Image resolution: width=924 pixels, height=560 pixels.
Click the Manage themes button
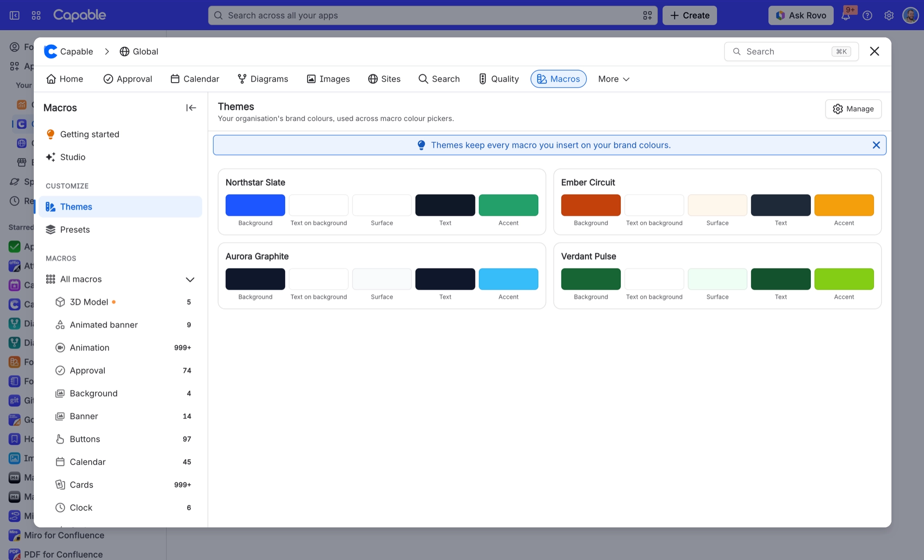[853, 109]
